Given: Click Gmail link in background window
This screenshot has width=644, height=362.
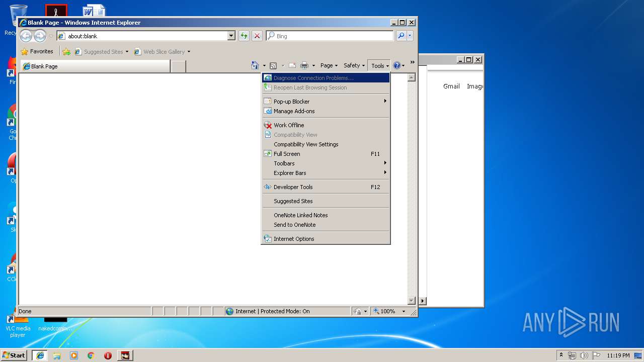Looking at the screenshot, I should [451, 86].
